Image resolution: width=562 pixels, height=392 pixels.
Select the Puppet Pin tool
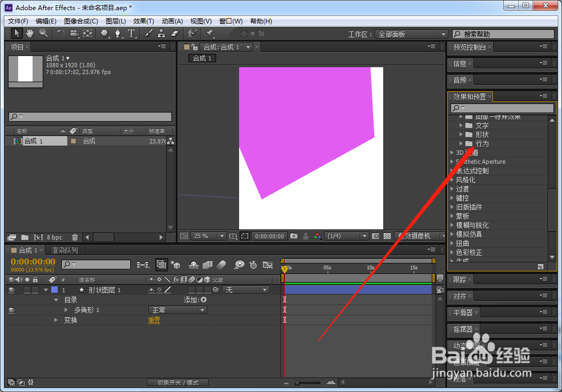pos(209,34)
